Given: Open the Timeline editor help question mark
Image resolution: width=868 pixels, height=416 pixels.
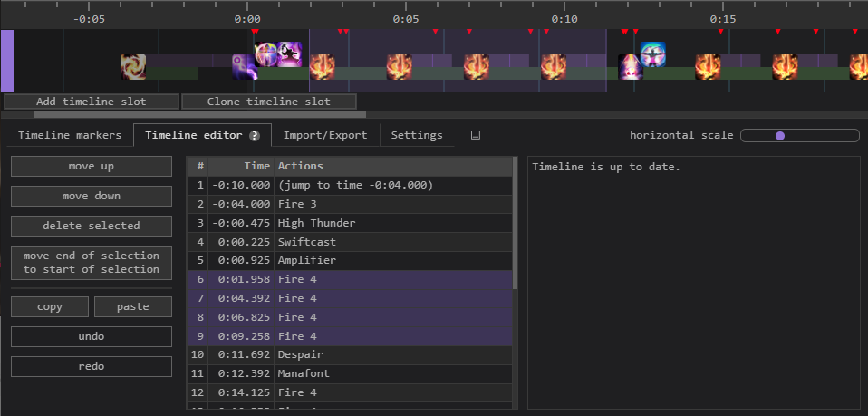Looking at the screenshot, I should (255, 136).
